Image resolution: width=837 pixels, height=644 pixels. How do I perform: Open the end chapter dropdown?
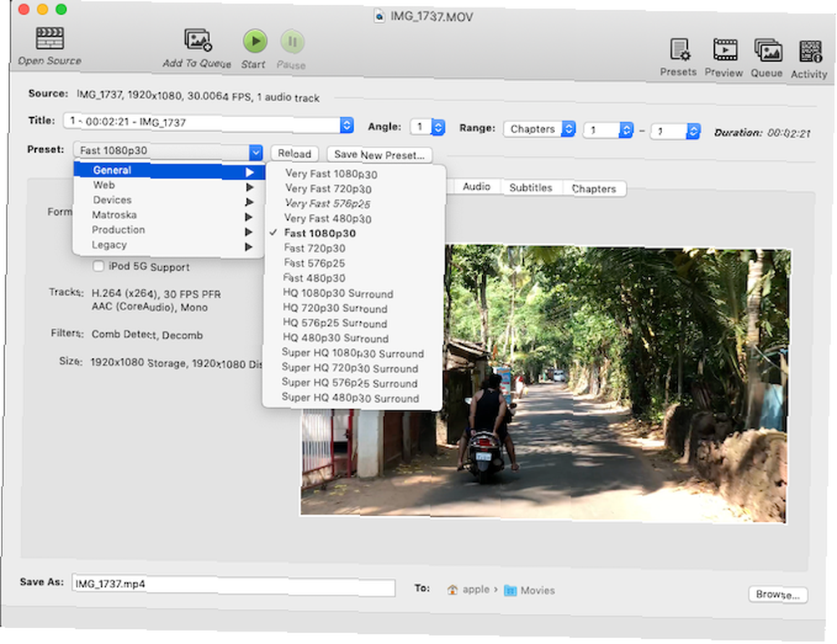pos(675,131)
